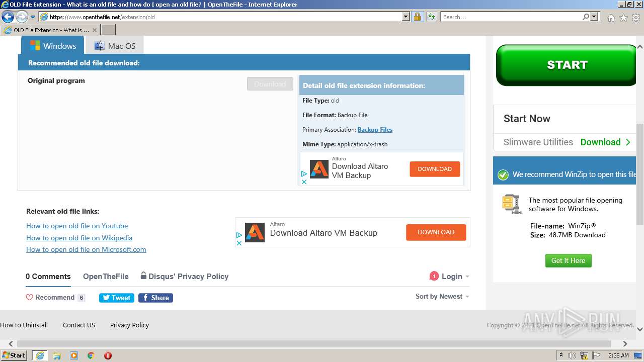Open the Privacy Policy footer link
This screenshot has width=644, height=362.
[x=129, y=325]
